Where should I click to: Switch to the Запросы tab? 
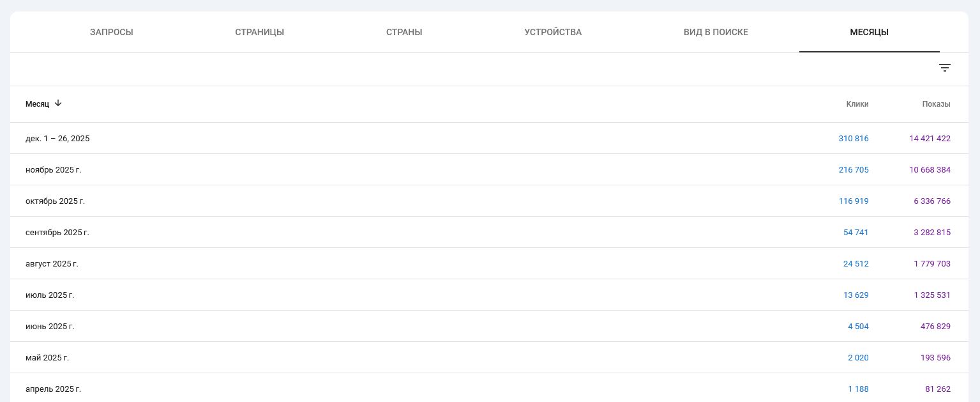tap(112, 32)
